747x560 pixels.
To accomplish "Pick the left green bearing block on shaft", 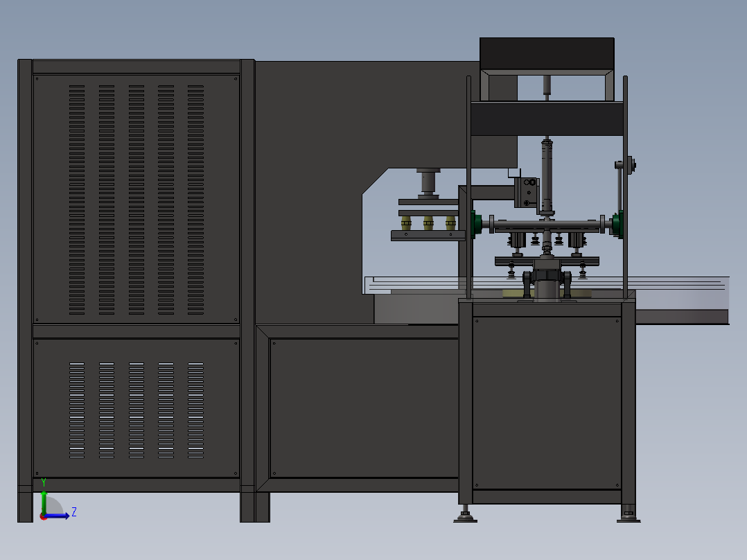I will (x=476, y=224).
